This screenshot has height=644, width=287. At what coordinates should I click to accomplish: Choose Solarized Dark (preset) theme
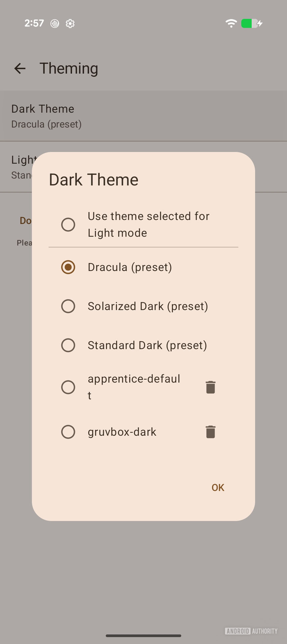coord(68,306)
